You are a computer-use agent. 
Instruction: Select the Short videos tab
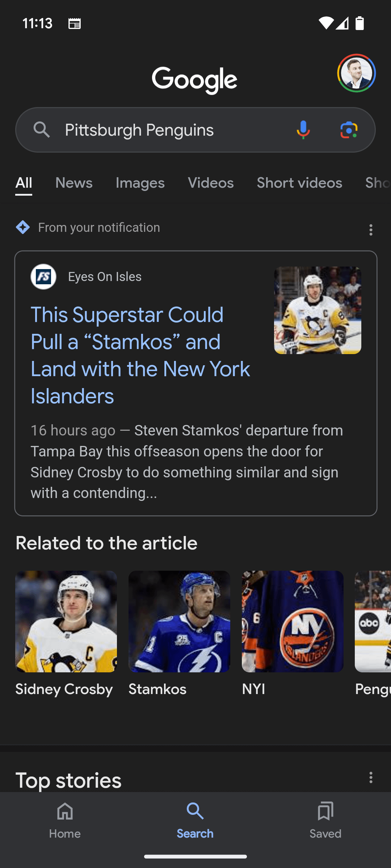299,183
